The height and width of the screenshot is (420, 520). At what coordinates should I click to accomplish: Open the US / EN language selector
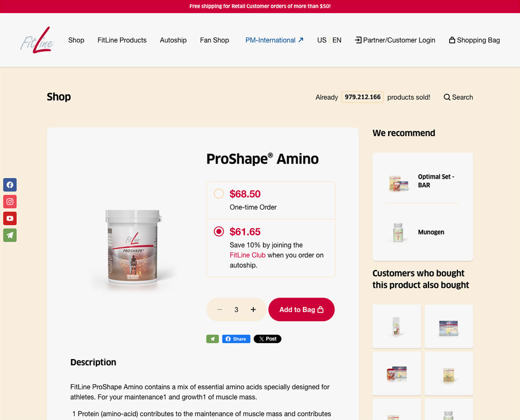[329, 40]
